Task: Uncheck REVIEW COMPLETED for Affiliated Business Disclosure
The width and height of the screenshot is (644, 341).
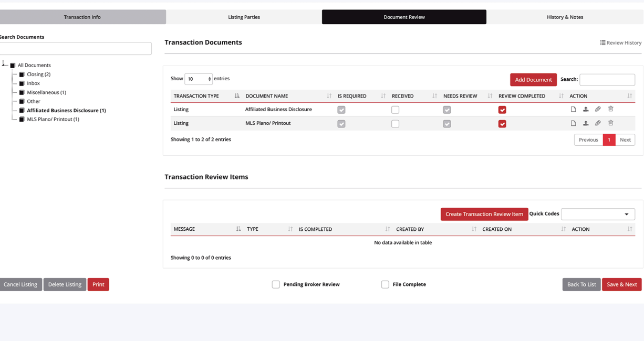Action: click(x=502, y=109)
